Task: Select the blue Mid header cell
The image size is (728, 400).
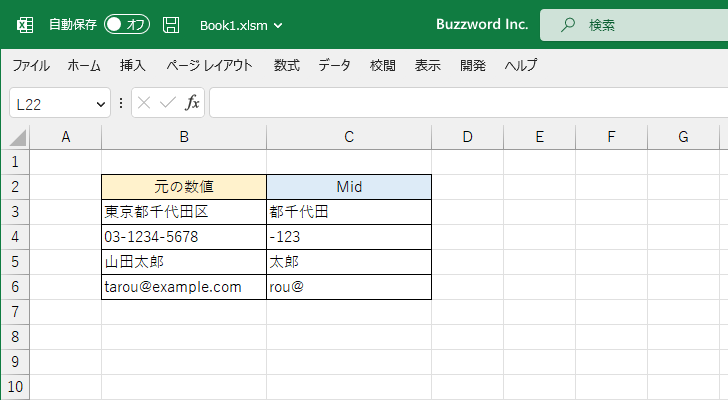Action: point(349,187)
